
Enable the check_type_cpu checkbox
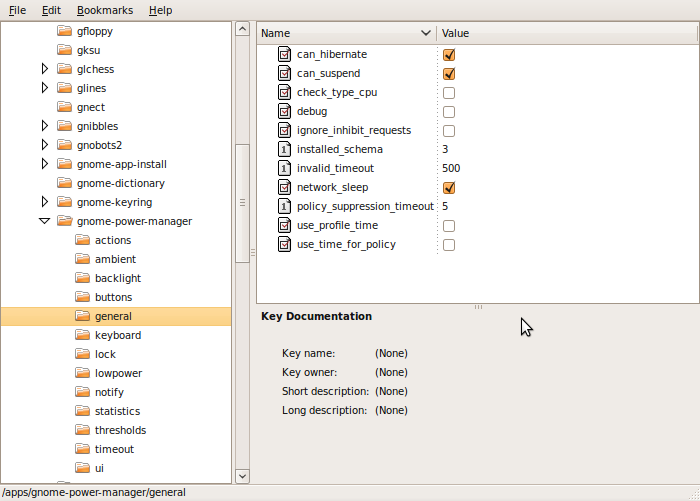449,92
